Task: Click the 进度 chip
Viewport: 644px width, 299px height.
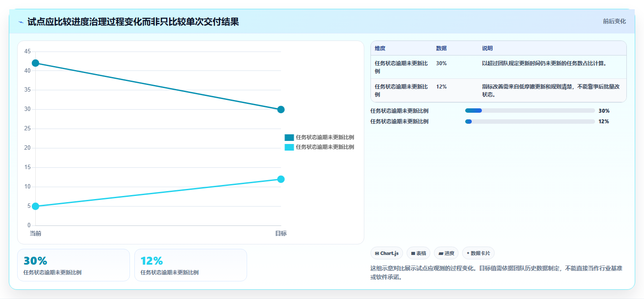Action: (x=446, y=253)
